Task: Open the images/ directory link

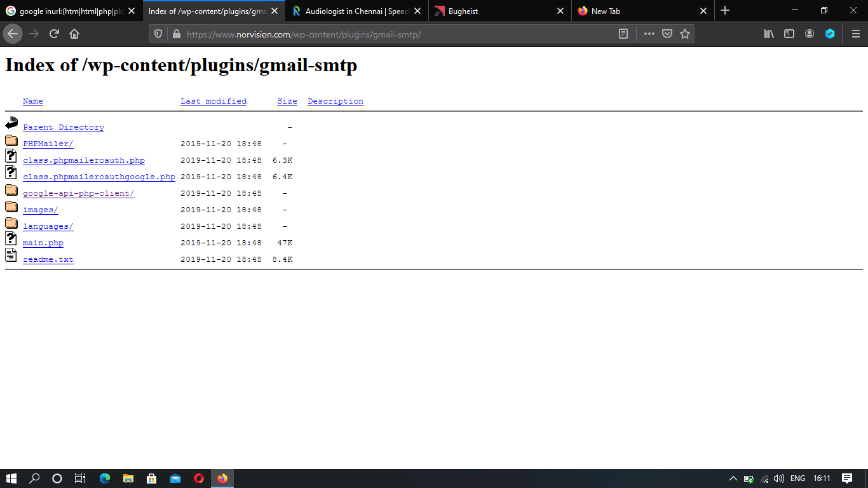Action: pos(41,210)
